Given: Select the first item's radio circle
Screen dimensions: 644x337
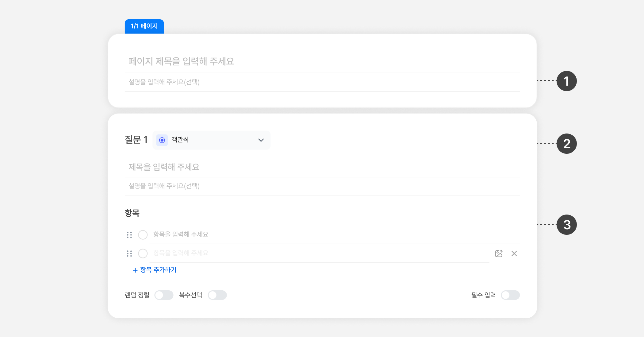Looking at the screenshot, I should tap(143, 235).
